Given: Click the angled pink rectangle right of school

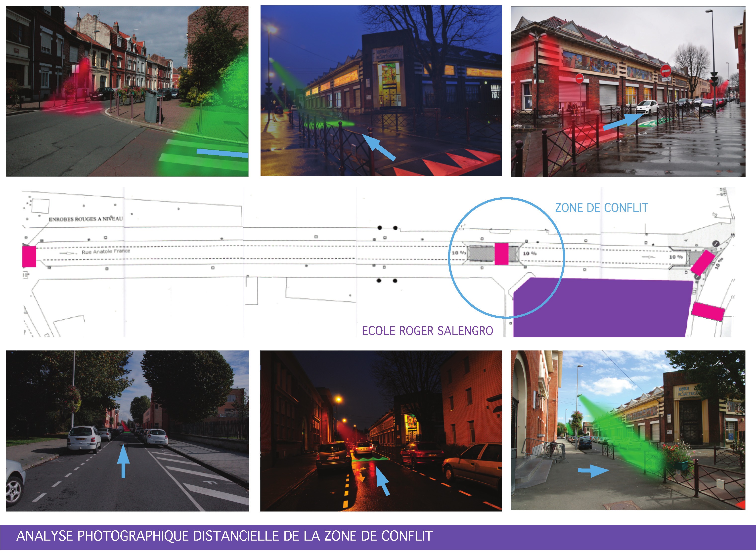Looking at the screenshot, I should click(x=708, y=311).
